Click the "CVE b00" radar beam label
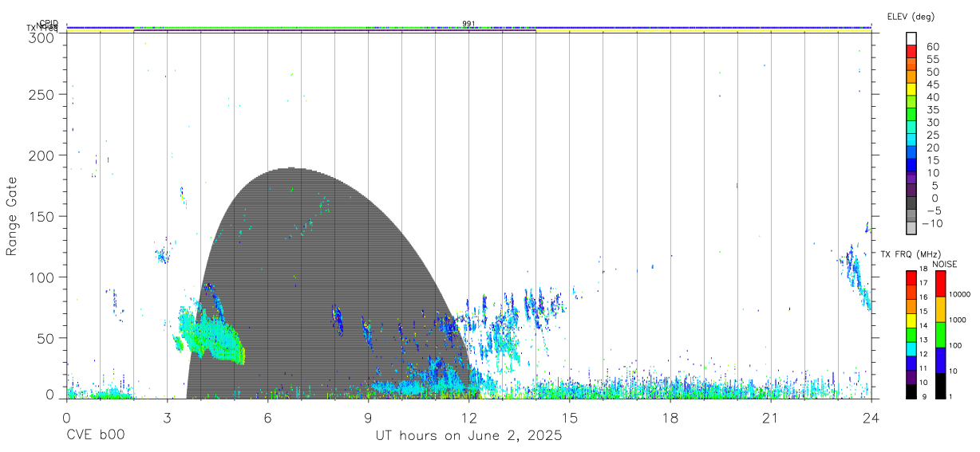The image size is (980, 452). [x=95, y=436]
